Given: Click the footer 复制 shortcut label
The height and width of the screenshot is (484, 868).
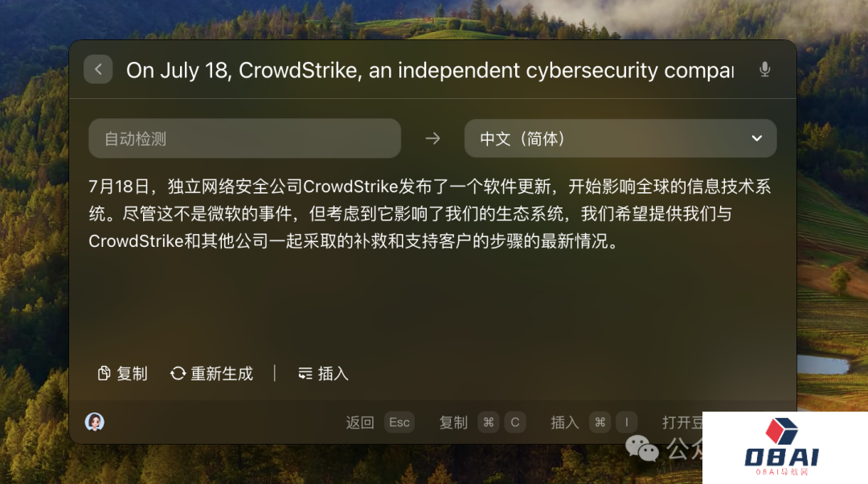Looking at the screenshot, I should coord(453,422).
